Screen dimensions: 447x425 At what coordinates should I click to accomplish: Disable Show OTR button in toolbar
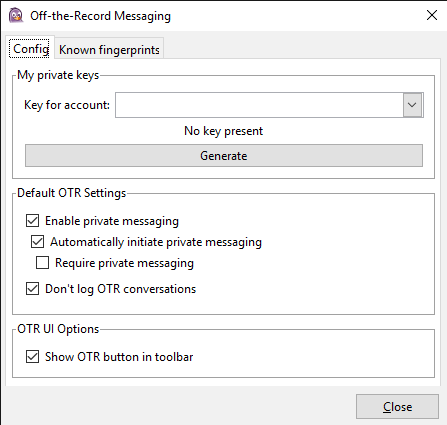click(32, 357)
